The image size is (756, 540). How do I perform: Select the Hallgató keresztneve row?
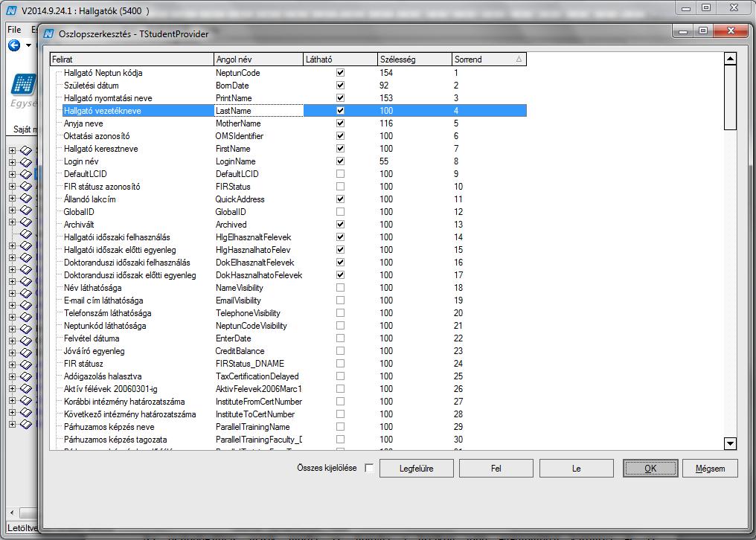coord(295,149)
